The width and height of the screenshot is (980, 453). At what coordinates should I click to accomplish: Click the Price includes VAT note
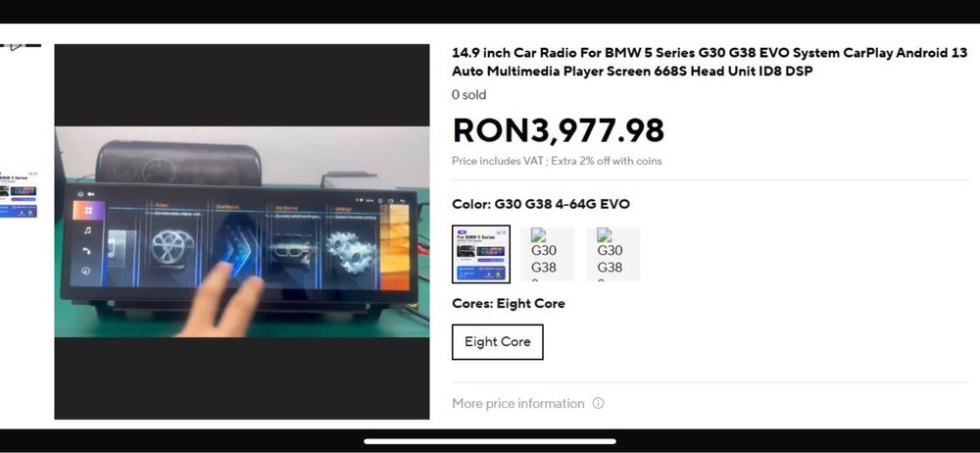click(x=557, y=161)
